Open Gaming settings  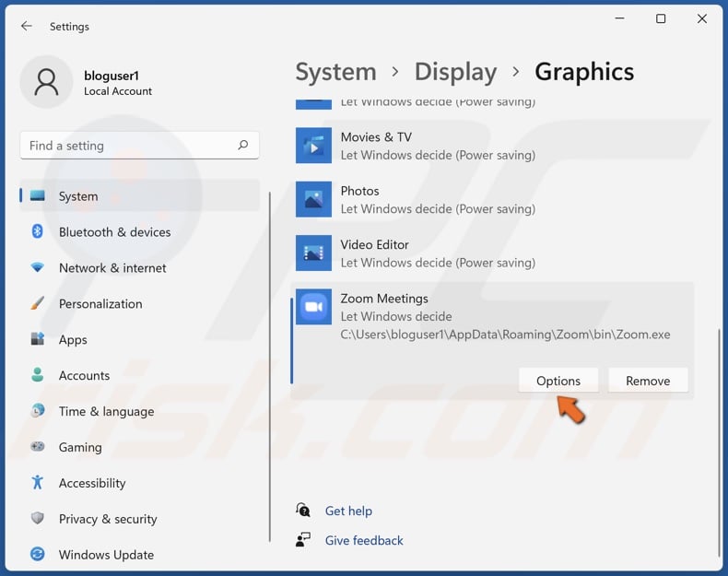140,447
